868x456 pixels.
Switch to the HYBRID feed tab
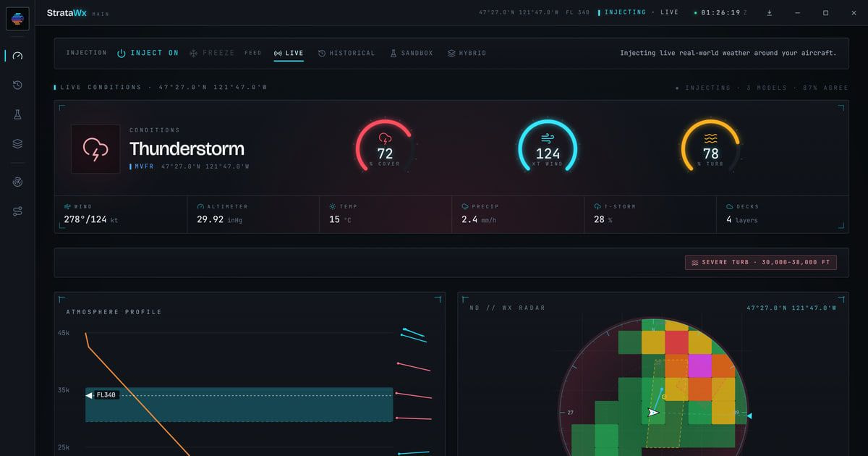[x=467, y=53]
